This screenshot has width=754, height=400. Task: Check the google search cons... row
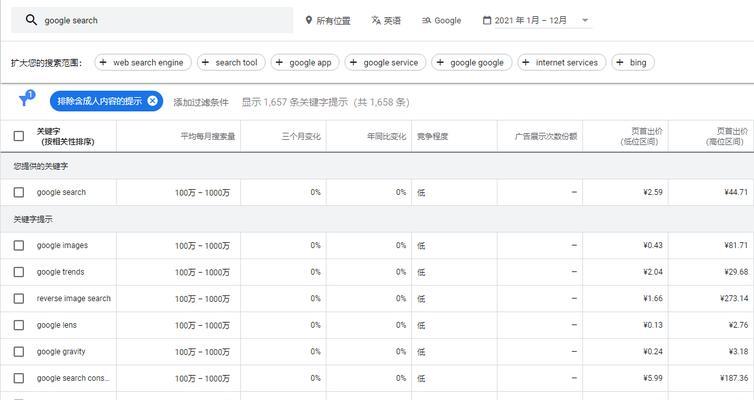click(19, 378)
